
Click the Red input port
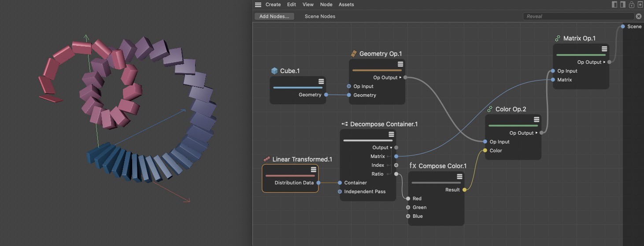tap(408, 198)
